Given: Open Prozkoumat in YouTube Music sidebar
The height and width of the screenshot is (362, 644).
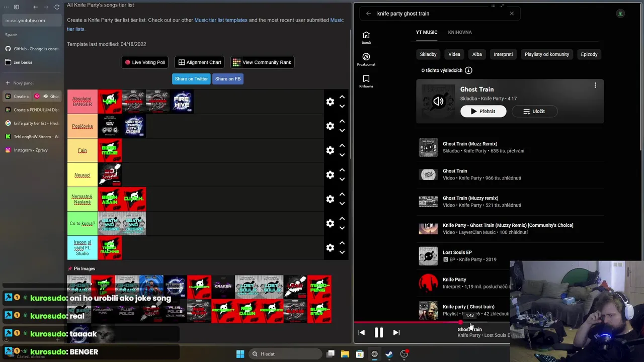Looking at the screenshot, I should coord(366,59).
